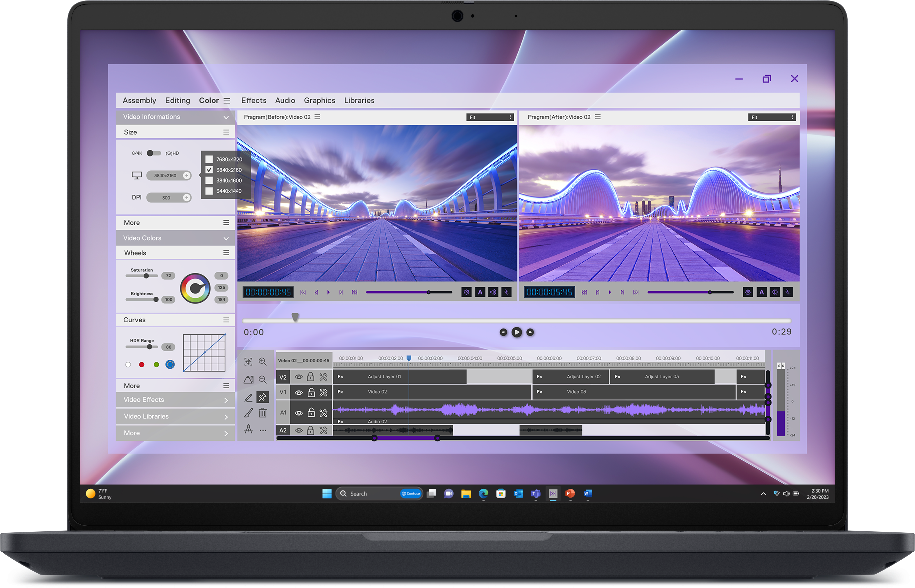
Task: Collapse the Video Informations panel
Action: point(226,117)
